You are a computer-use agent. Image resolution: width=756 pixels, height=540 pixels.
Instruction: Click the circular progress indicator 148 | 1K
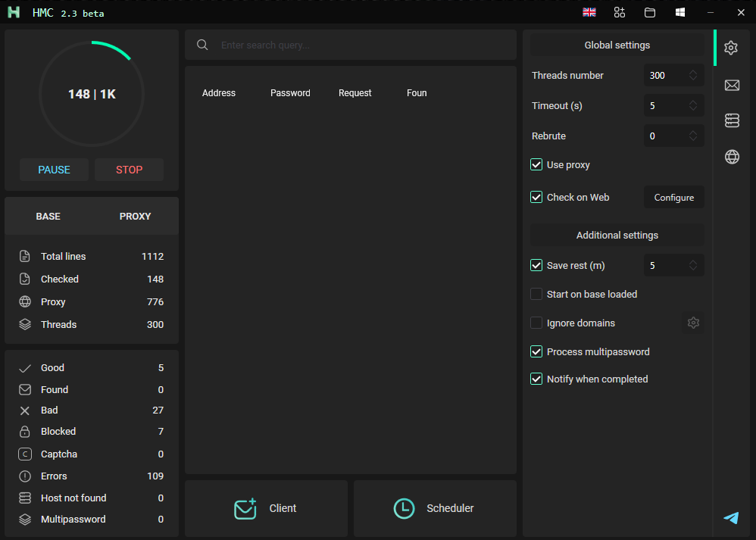tap(92, 94)
